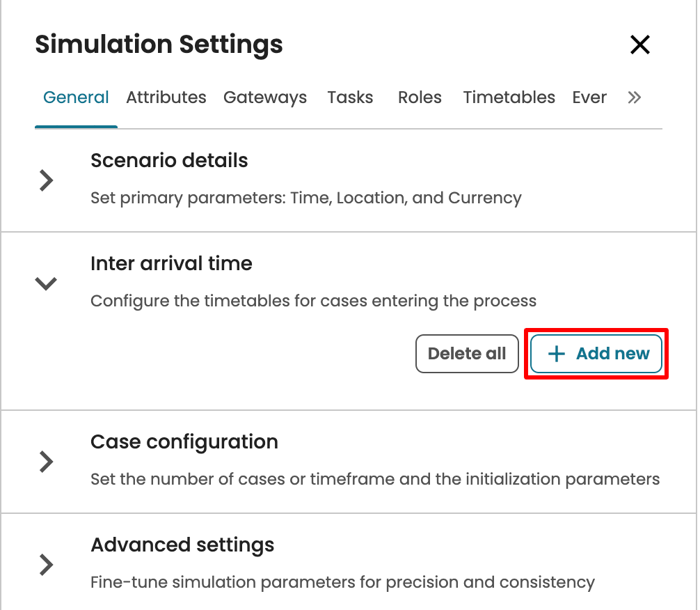Image resolution: width=700 pixels, height=610 pixels.
Task: Click the Inter arrival time heading
Action: click(x=171, y=264)
